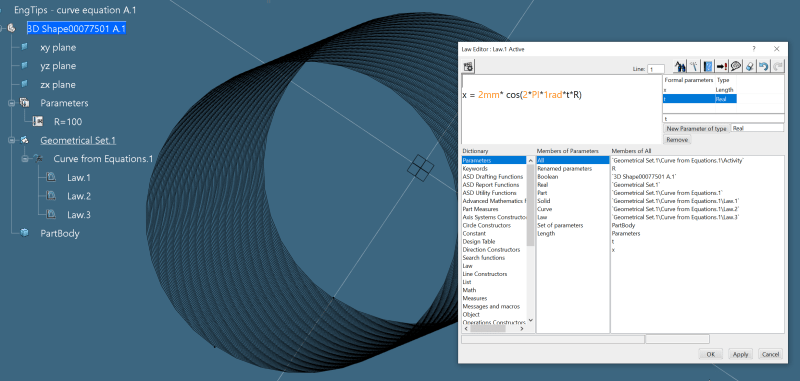Image resolution: width=800 pixels, height=381 pixels.
Task: Select Parameters in the Dictionary list
Action: (494, 160)
